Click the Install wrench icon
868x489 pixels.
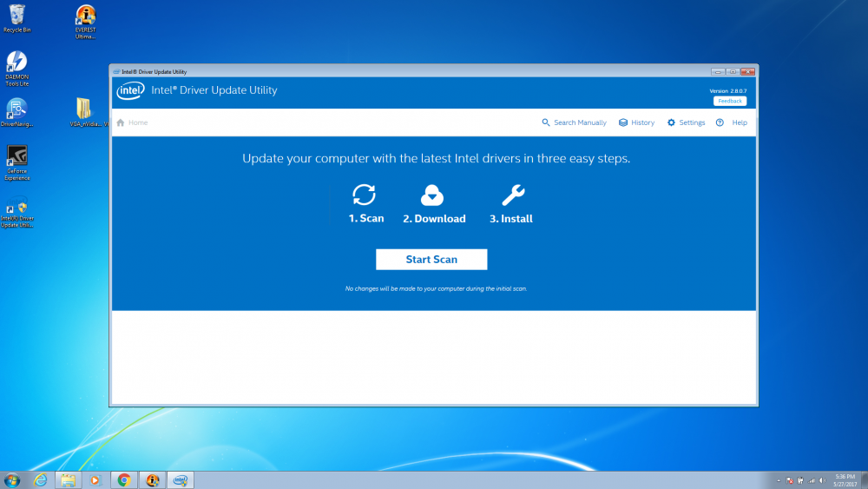(x=513, y=195)
